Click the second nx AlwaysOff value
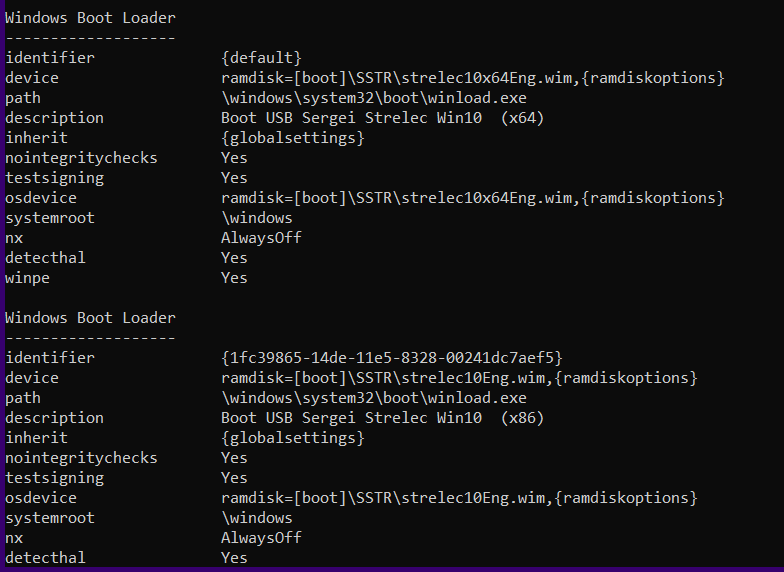Viewport: 784px width, 572px height. [x=261, y=538]
